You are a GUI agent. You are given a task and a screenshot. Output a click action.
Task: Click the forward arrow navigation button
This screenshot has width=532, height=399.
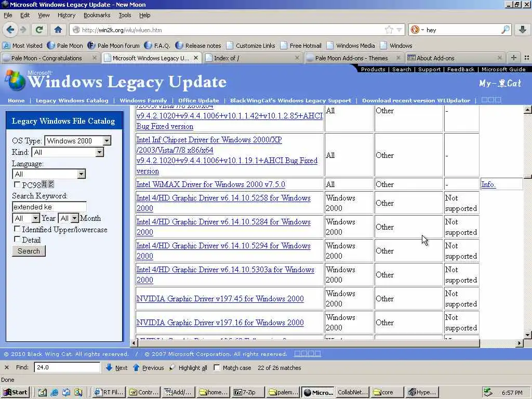[x=23, y=30]
